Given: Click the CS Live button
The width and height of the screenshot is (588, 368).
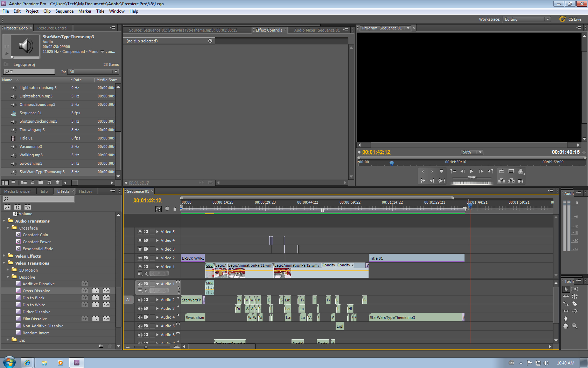Looking at the screenshot, I should click(570, 19).
